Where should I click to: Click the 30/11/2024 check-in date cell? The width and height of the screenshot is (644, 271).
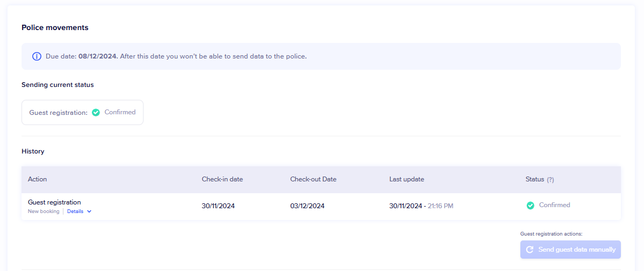coord(218,206)
